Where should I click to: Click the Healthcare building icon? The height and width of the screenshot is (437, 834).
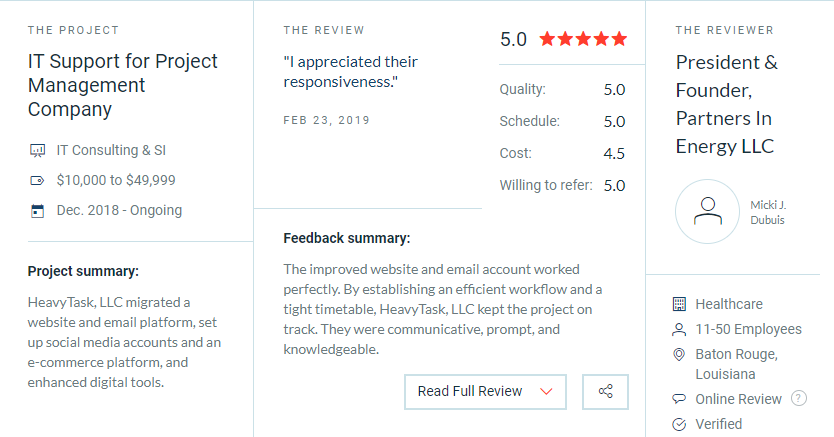pyautogui.click(x=679, y=304)
